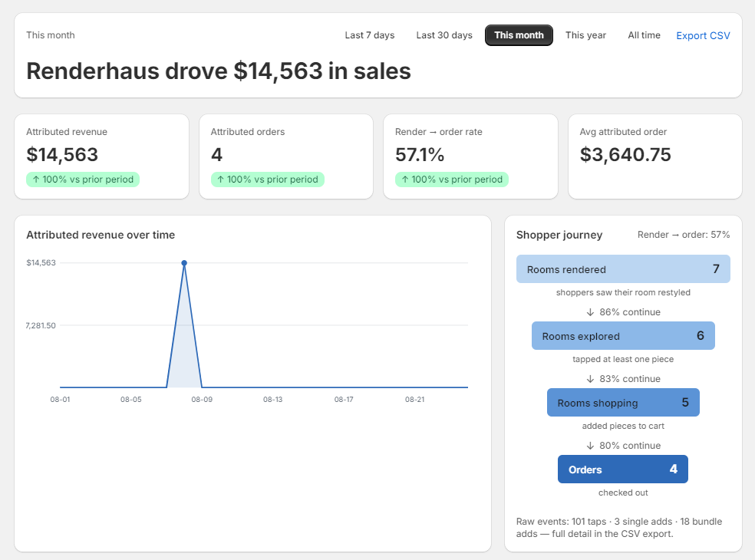755x560 pixels.
Task: Click the Attributed revenue $14,563 value
Action: coord(62,154)
